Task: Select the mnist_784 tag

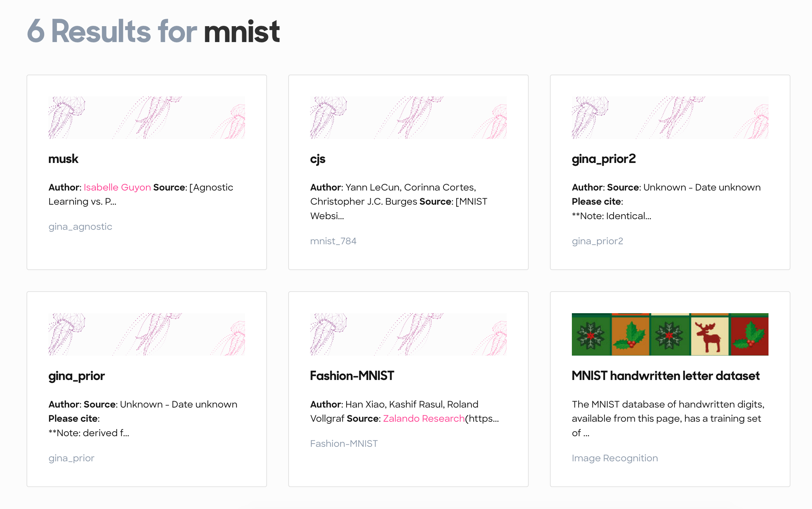Action: click(x=333, y=241)
